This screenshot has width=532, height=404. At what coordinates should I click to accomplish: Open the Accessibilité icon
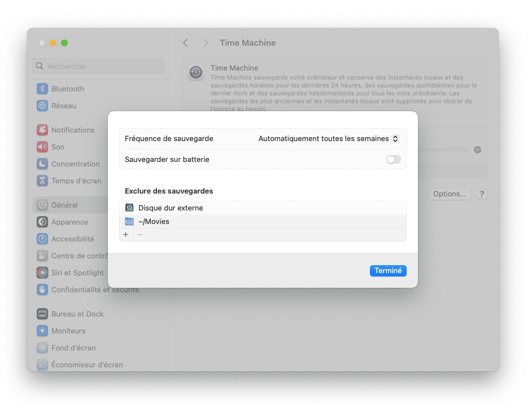[x=42, y=239]
